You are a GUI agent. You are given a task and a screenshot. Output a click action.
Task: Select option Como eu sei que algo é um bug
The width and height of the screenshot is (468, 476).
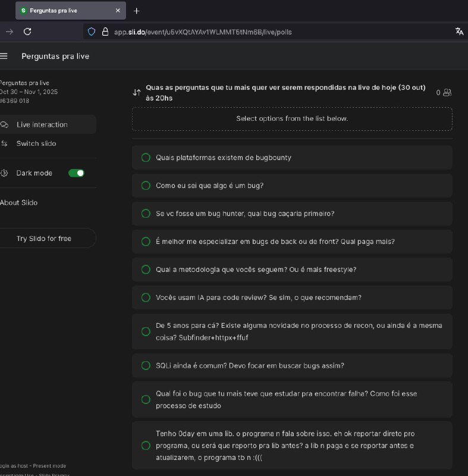click(292, 186)
